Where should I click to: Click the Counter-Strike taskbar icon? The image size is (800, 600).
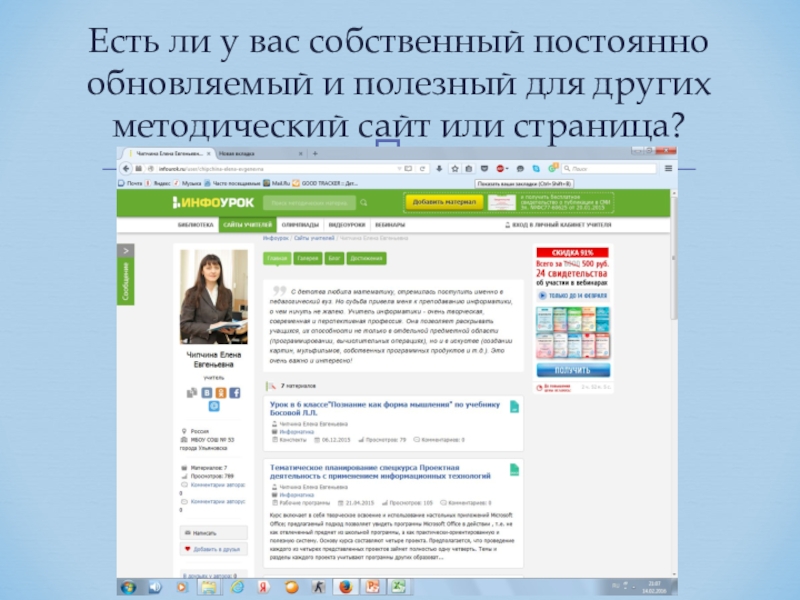(318, 587)
